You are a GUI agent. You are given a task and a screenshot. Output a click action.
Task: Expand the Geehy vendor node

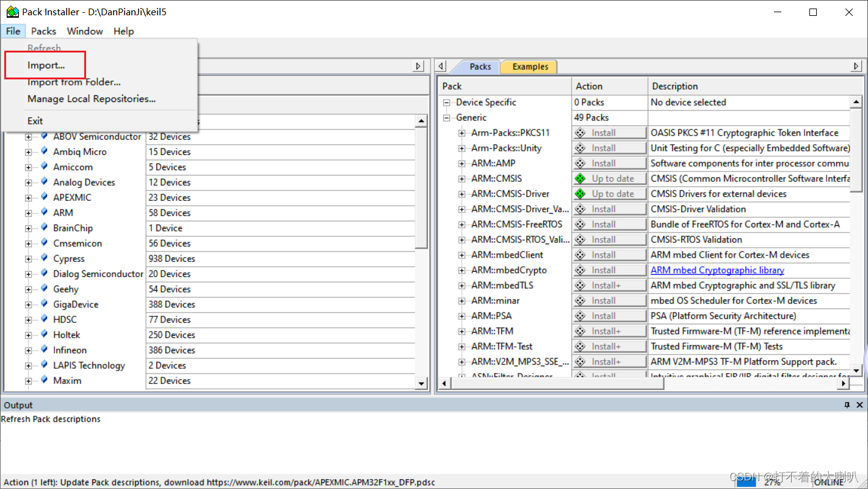(28, 289)
